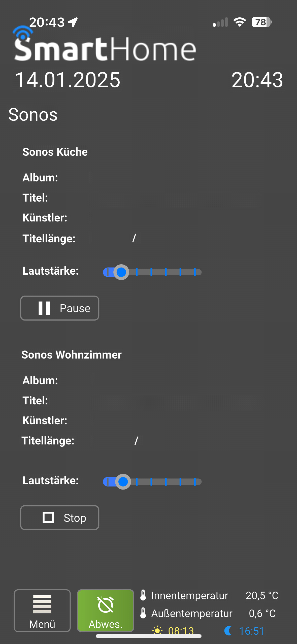Click the Außentemperatur 0,6 °C reading
Viewport: 297px width, 644px height.
[262, 613]
